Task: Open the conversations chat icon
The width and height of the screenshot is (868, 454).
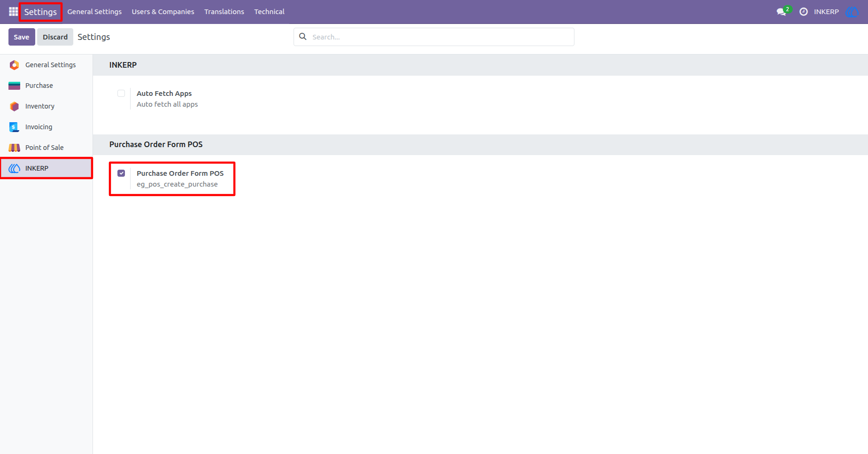Action: coord(783,12)
